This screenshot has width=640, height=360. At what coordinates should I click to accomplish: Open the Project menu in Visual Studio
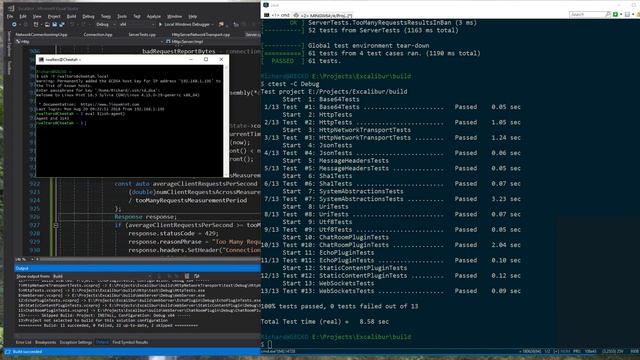[x=54, y=16]
